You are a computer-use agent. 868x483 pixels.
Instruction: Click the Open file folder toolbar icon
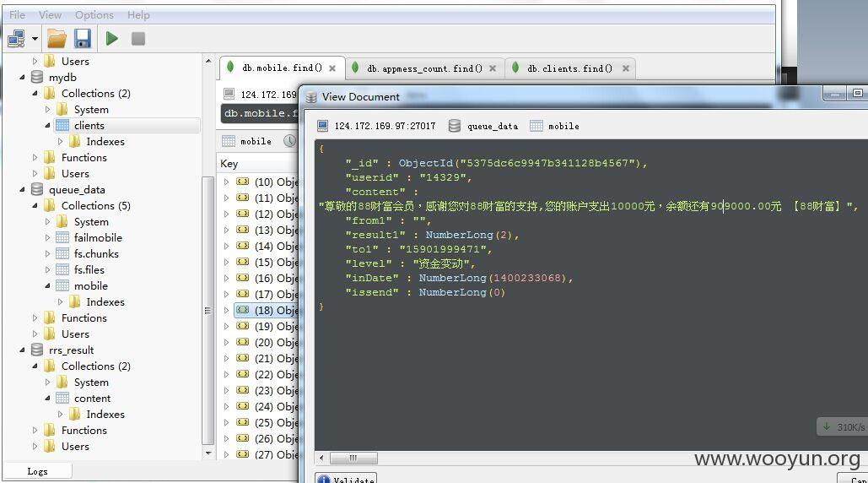point(57,39)
